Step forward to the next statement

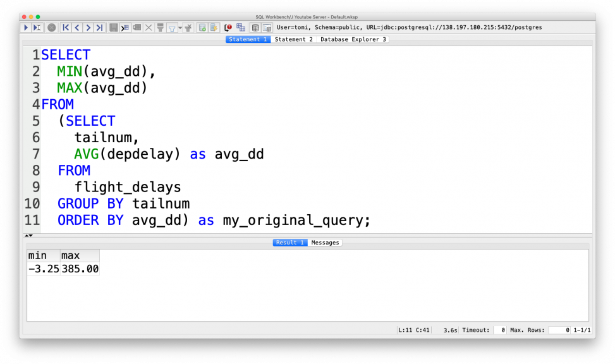tap(89, 27)
